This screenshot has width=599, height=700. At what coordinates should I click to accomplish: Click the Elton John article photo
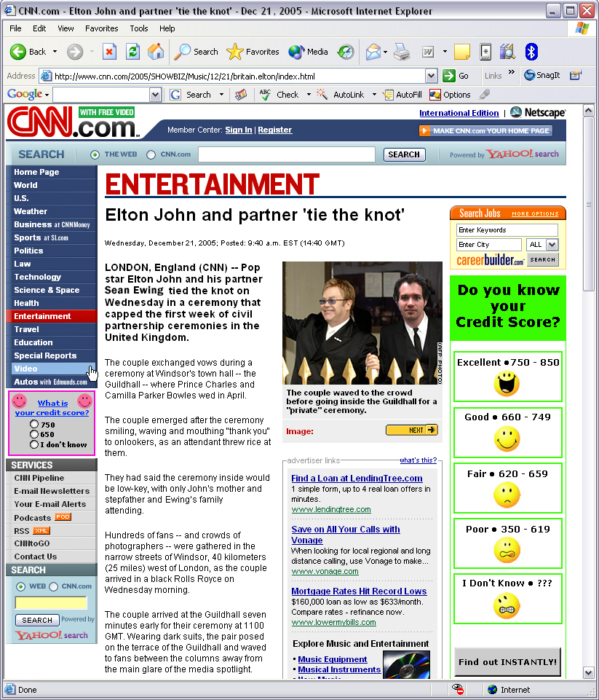click(362, 323)
